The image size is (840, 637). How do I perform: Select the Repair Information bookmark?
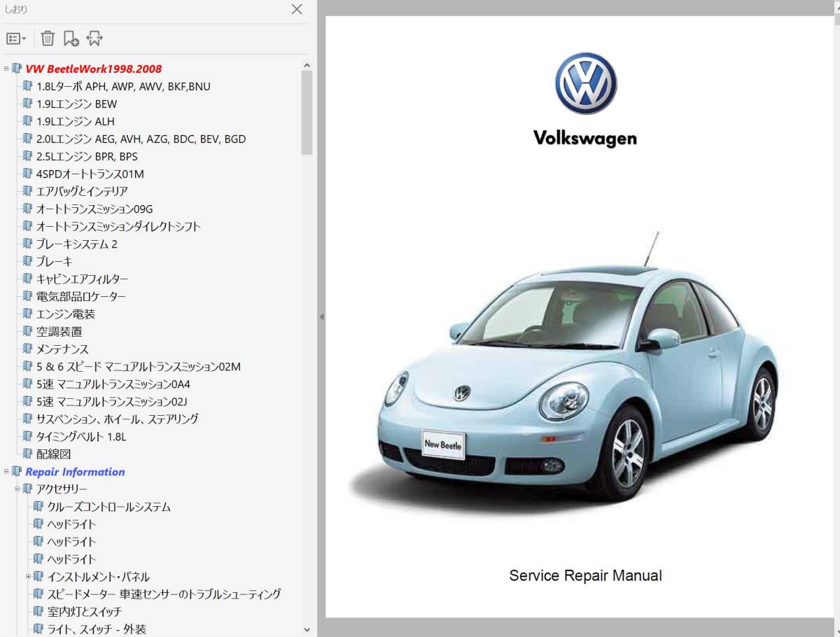[x=75, y=472]
